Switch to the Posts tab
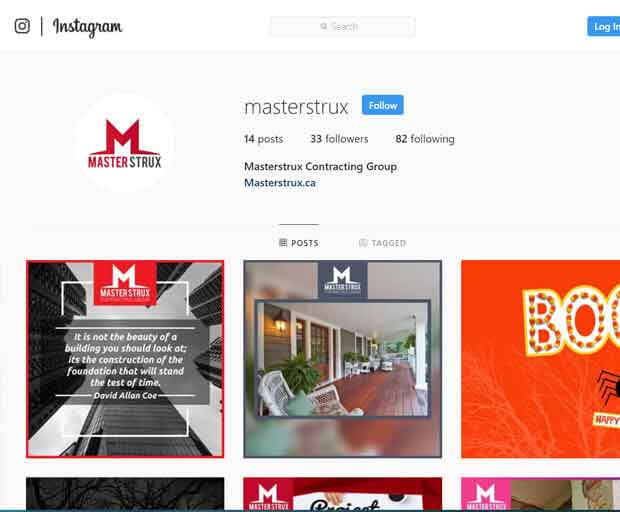The height and width of the screenshot is (512, 620). [x=299, y=243]
